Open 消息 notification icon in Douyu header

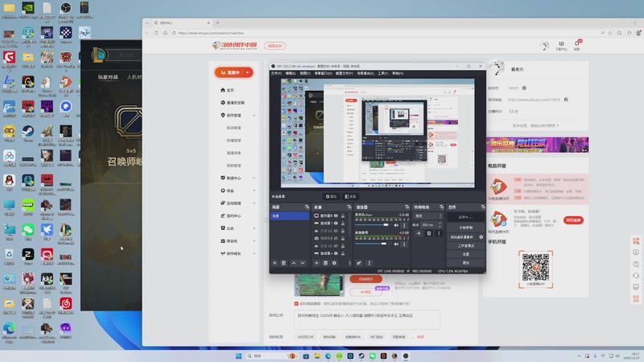coord(577,44)
